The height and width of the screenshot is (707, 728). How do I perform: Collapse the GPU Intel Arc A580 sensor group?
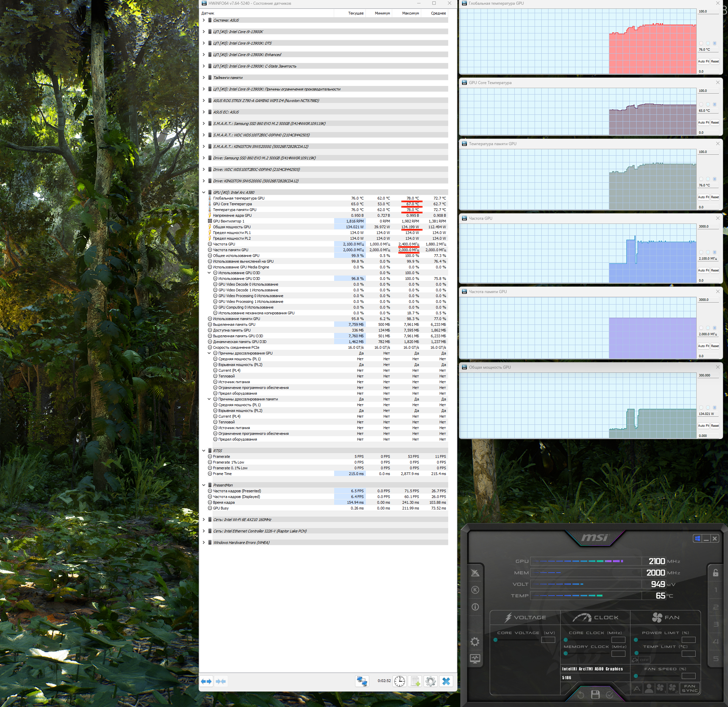[204, 192]
